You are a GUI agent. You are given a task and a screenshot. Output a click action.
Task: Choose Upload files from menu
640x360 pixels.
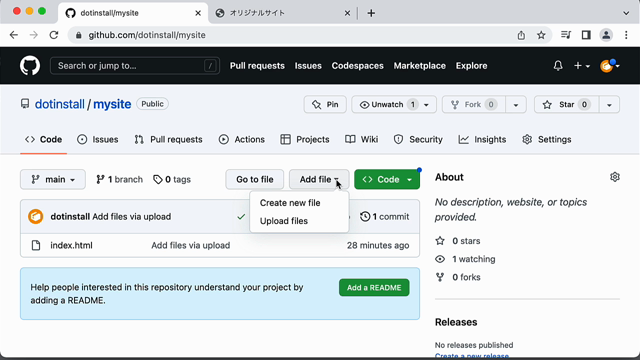(x=284, y=221)
